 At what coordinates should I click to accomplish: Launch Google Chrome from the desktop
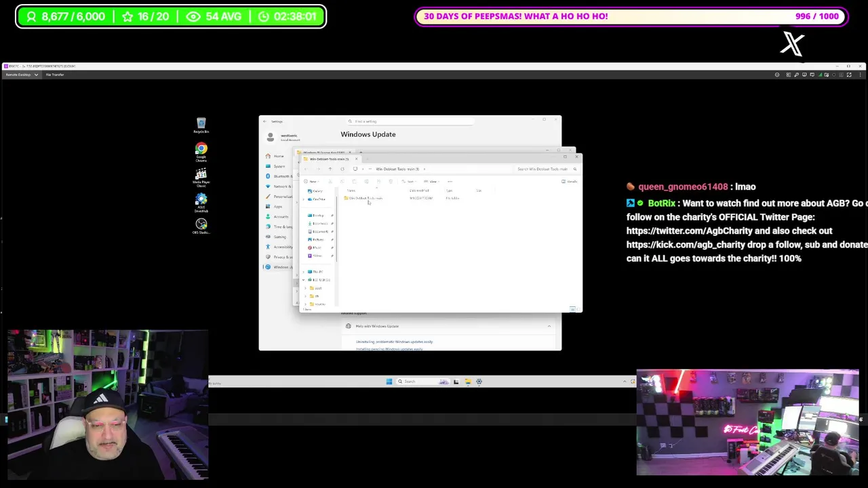pyautogui.click(x=201, y=152)
